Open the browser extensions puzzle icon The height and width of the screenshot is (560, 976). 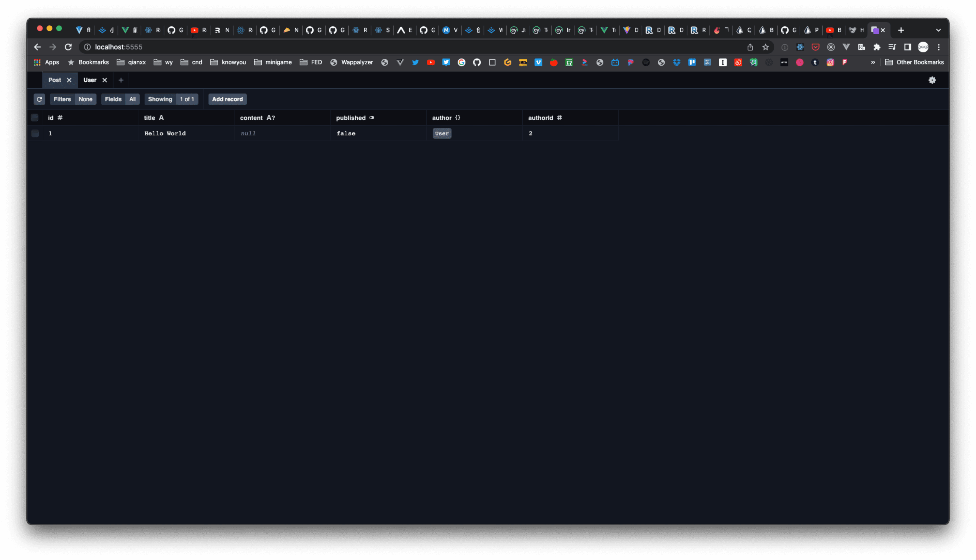pyautogui.click(x=876, y=47)
